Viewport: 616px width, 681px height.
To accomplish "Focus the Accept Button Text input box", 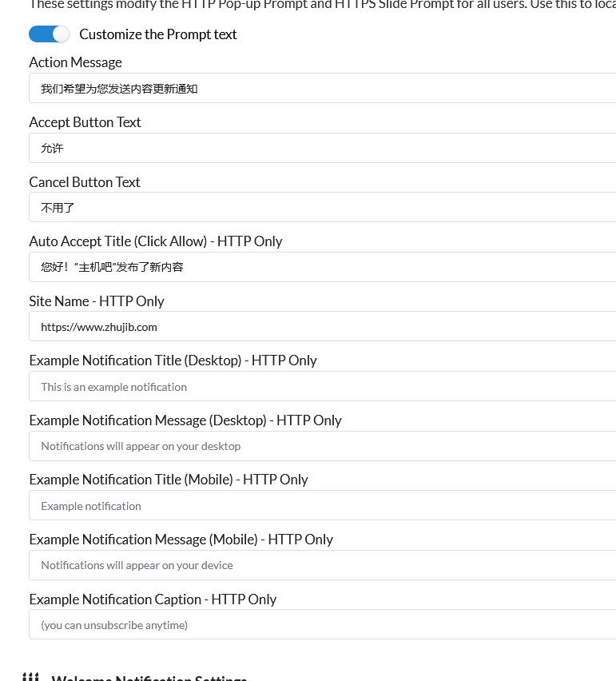I will tap(323, 148).
